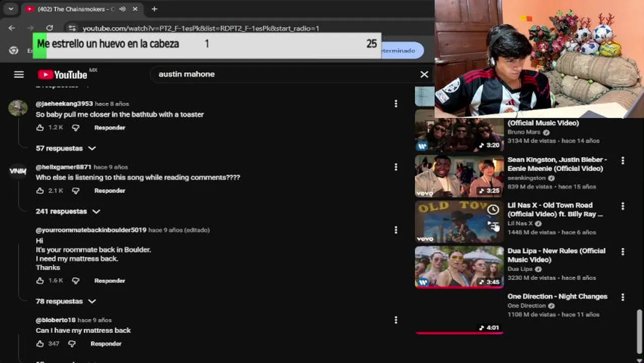
Task: Click Watch later icon on Old Town Road
Action: coord(493,209)
